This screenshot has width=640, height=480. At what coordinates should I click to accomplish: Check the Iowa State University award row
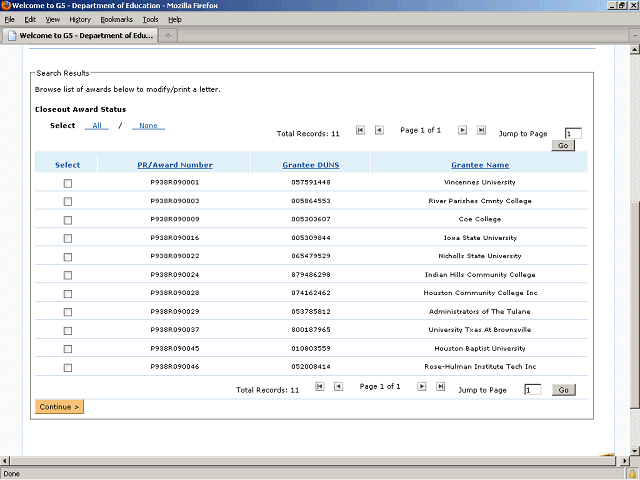[68, 238]
